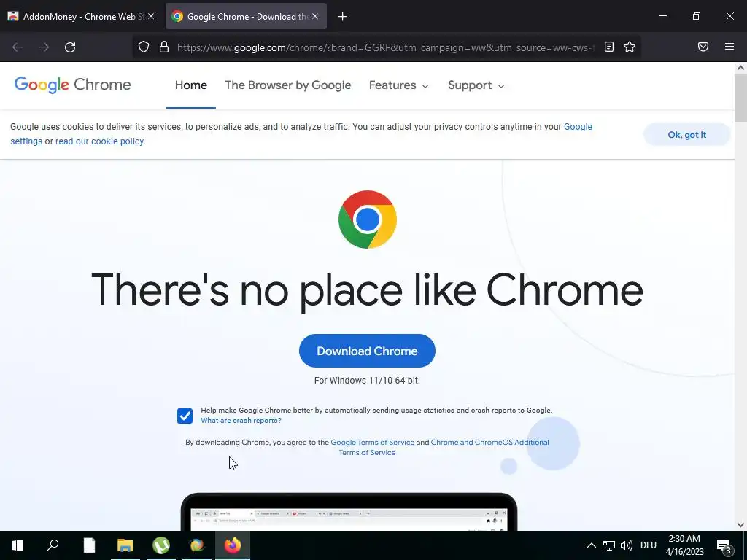Screen dimensions: 747x560
Task: Click the scrollbar up arrow
Action: 740,68
